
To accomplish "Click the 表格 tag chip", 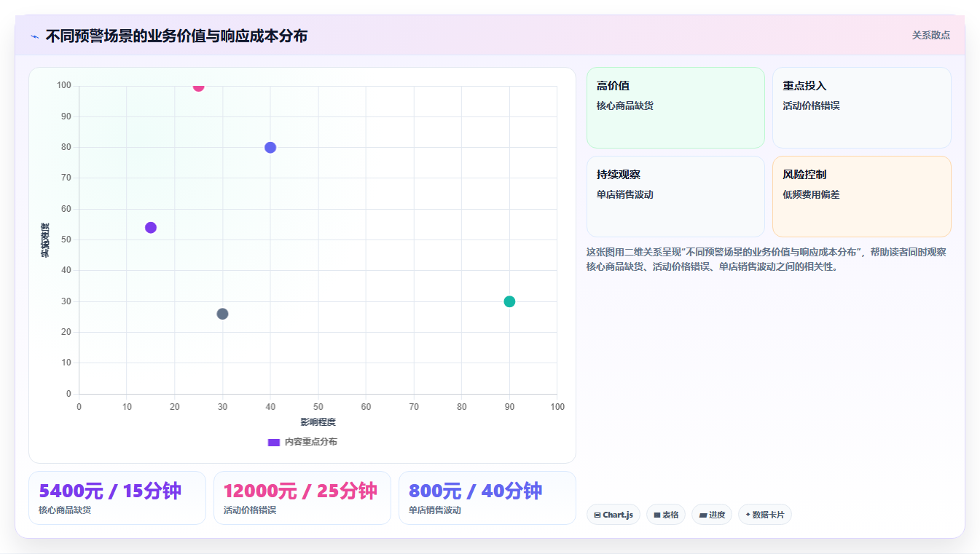I will click(x=666, y=515).
